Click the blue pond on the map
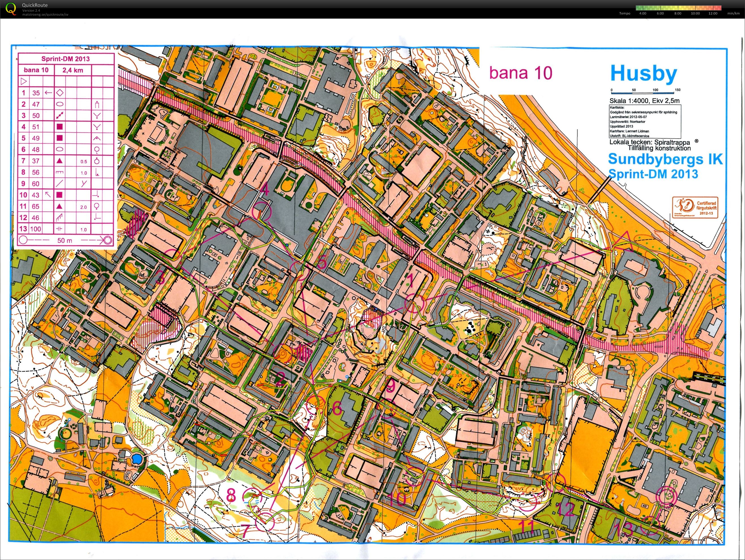 coord(137,458)
